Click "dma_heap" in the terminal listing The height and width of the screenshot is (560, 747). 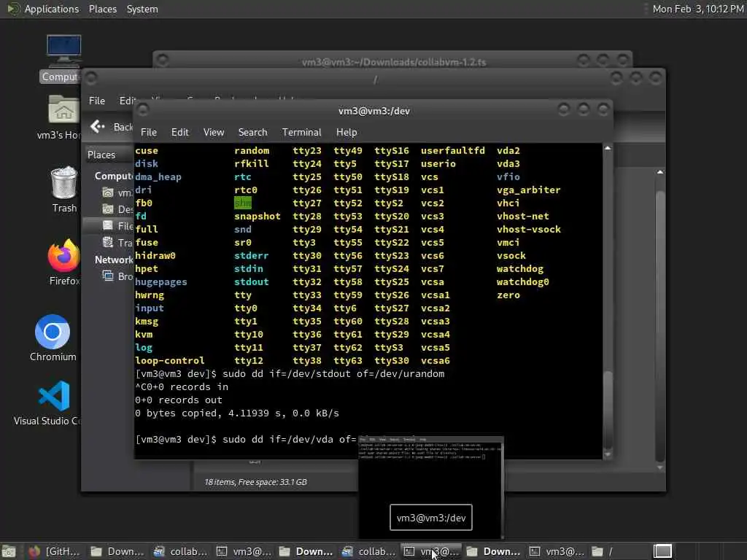click(x=158, y=176)
